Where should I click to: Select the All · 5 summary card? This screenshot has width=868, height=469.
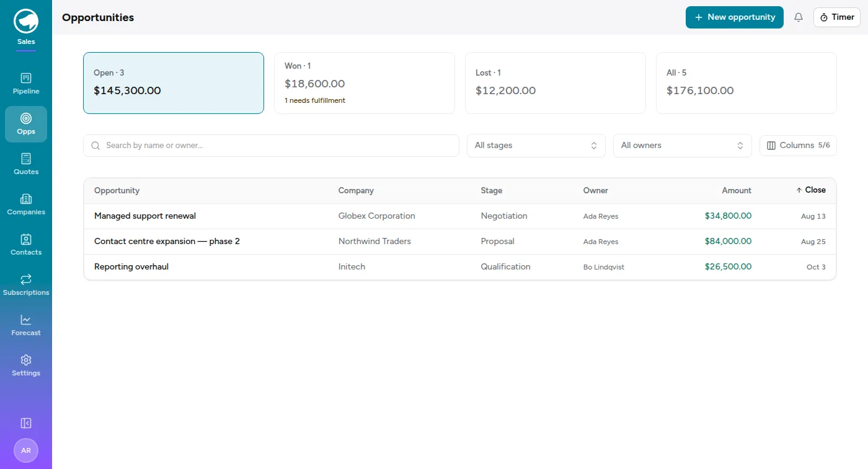coord(746,83)
